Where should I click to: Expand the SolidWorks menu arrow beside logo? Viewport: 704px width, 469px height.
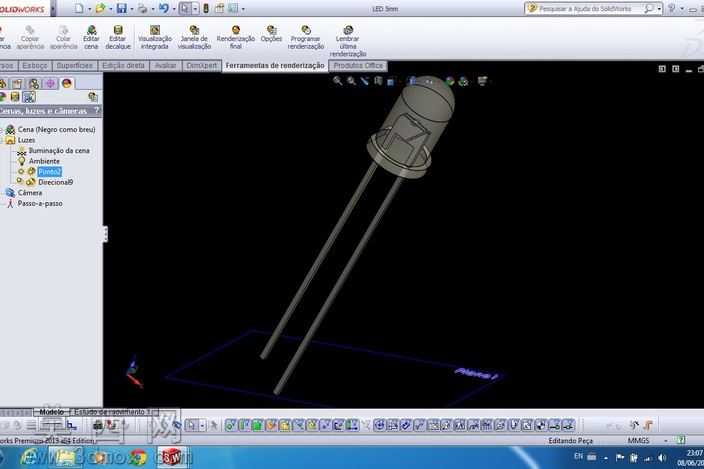click(53, 8)
